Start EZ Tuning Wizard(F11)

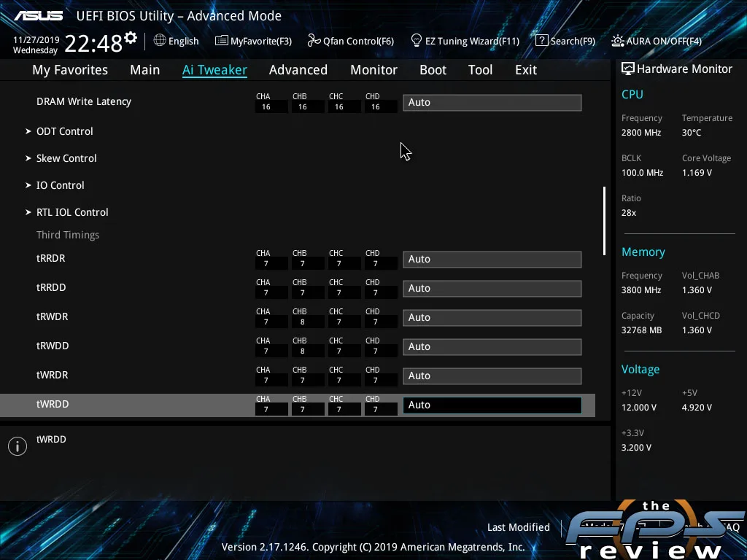(x=472, y=41)
